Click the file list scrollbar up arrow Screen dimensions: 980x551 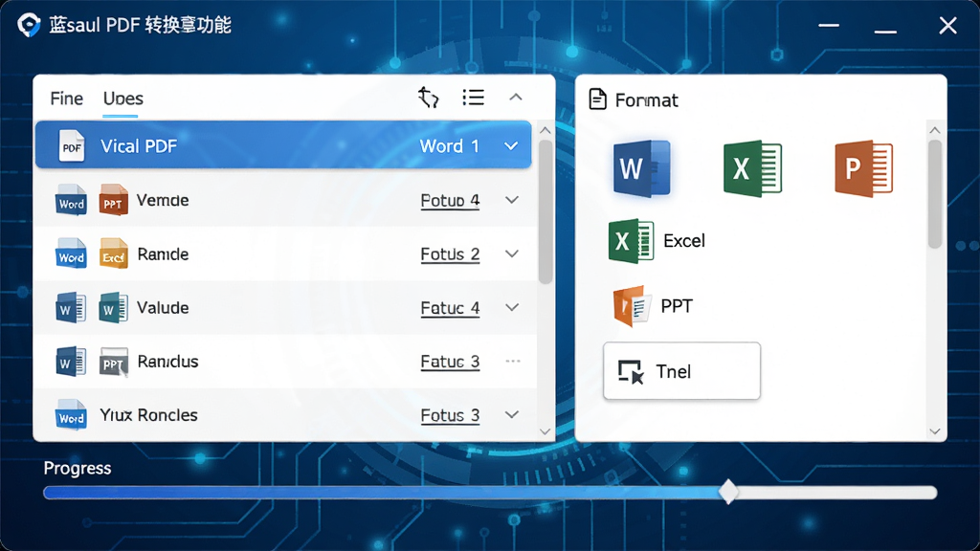(x=545, y=130)
